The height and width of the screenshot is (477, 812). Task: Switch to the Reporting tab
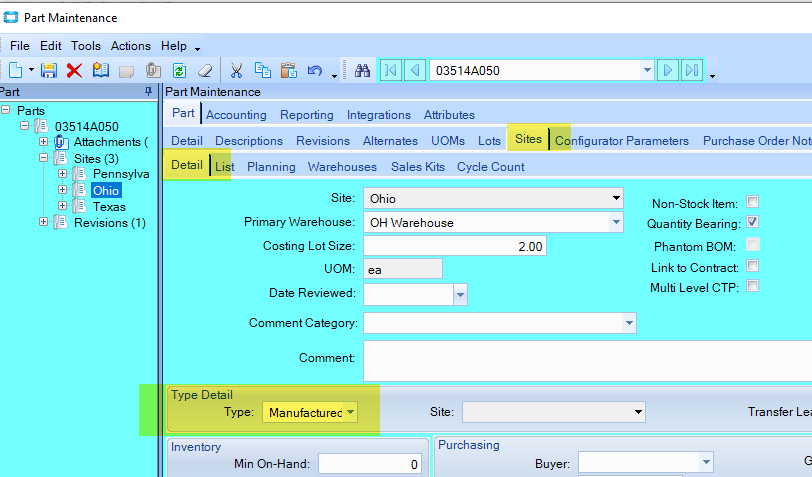[307, 114]
